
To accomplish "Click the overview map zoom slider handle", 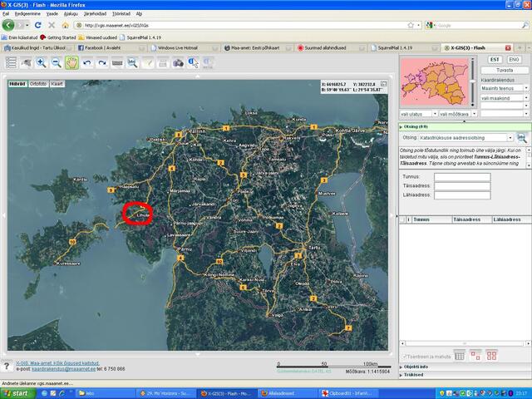I will (472, 81).
